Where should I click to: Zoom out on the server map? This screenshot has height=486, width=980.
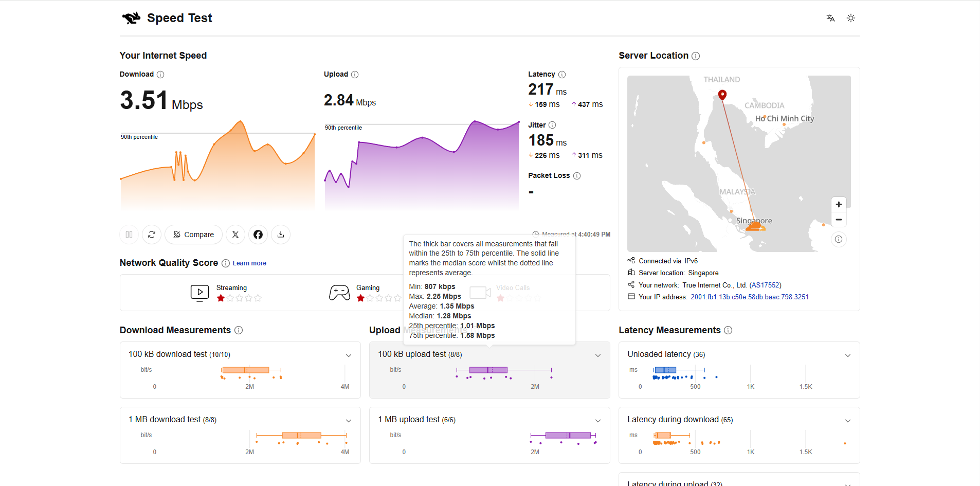tap(839, 220)
